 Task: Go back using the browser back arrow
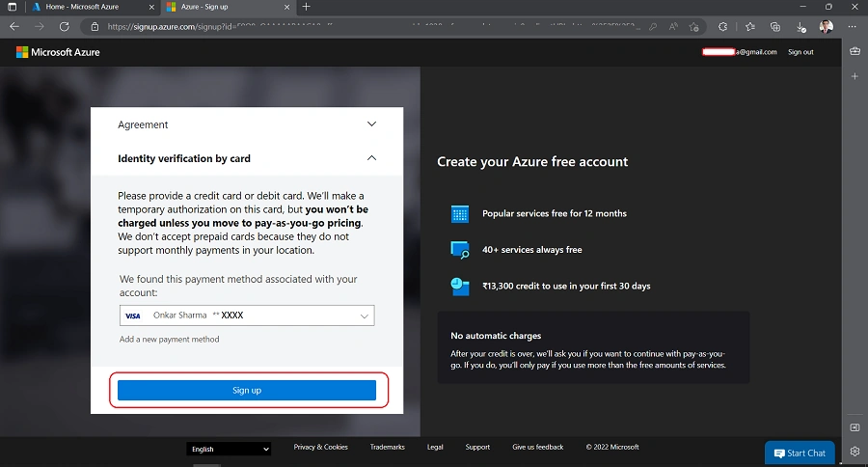[14, 27]
